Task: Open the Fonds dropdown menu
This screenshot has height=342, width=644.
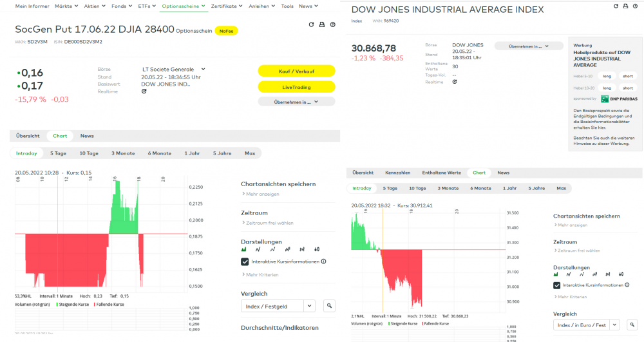Action: coord(122,6)
